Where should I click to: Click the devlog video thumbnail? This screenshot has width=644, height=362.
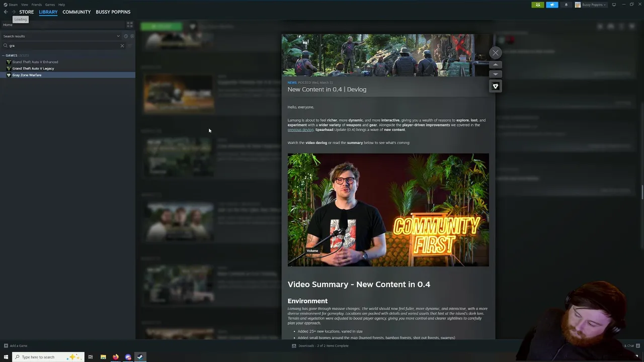tap(388, 210)
